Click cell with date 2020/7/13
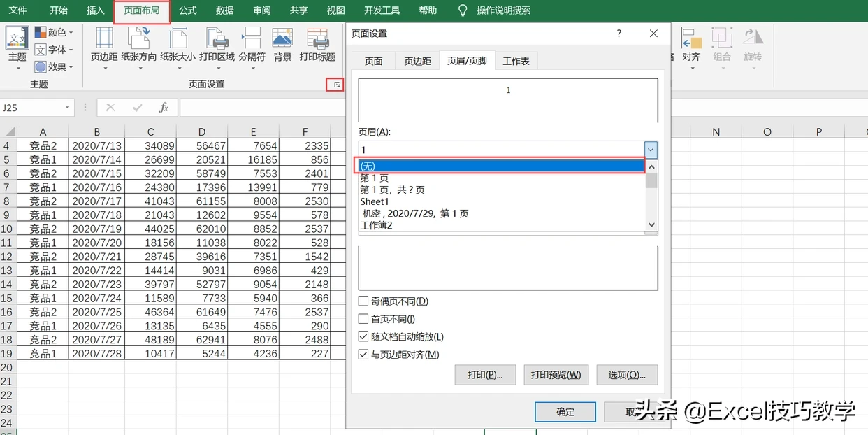Image resolution: width=868 pixels, height=435 pixels. (x=96, y=145)
